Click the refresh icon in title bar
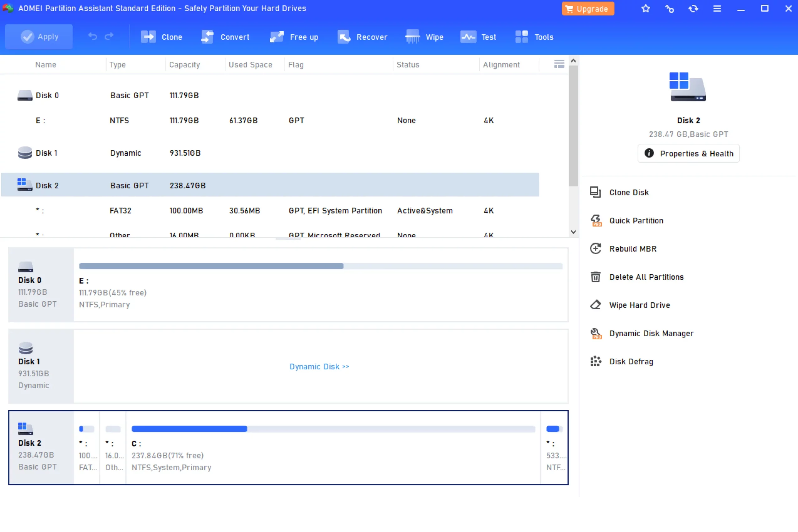The width and height of the screenshot is (798, 532). (693, 8)
